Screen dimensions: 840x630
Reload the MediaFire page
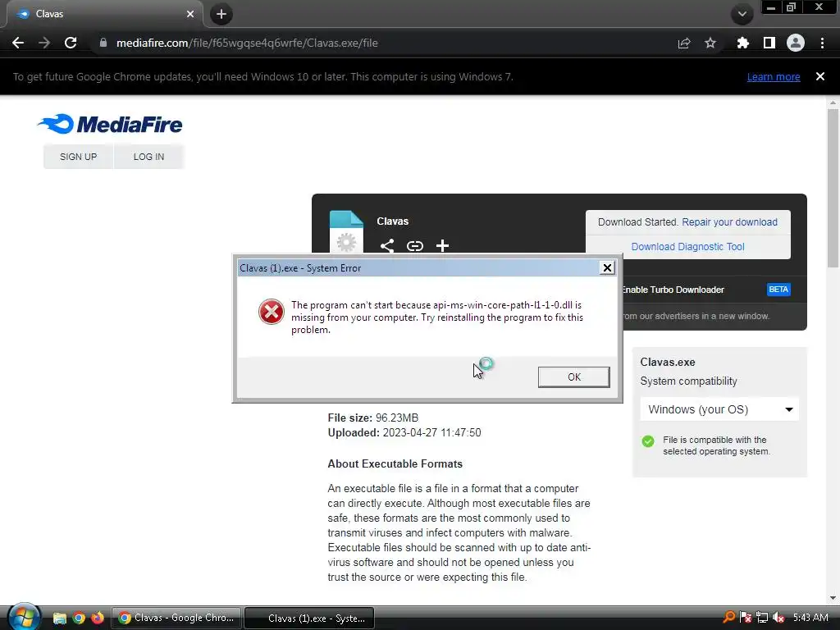71,43
